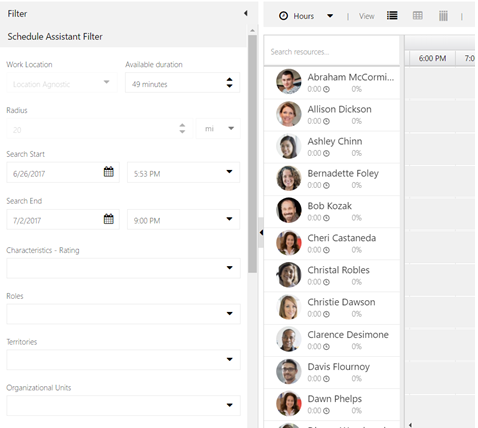This screenshot has width=478, height=428.
Task: Expand the Territories dropdown
Action: [x=123, y=359]
